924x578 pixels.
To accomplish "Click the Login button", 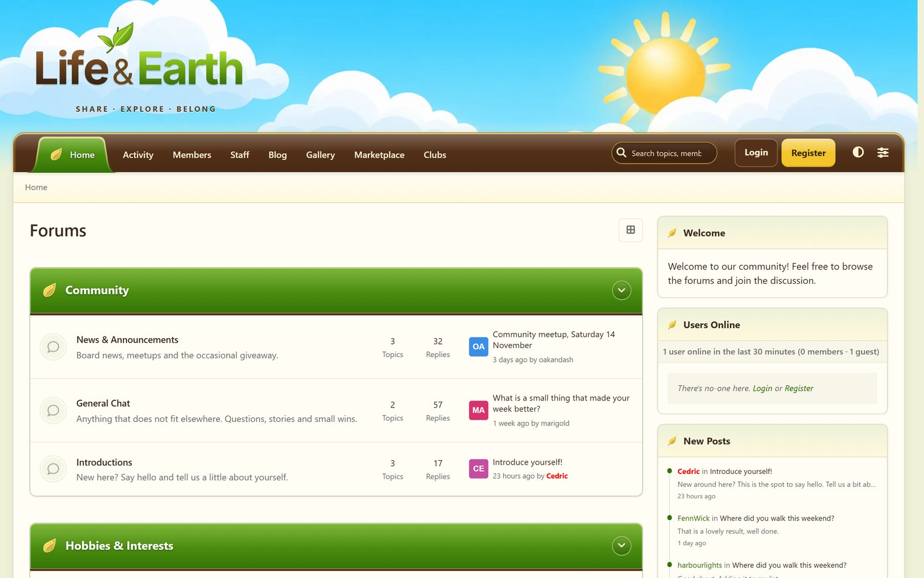I will (x=756, y=153).
